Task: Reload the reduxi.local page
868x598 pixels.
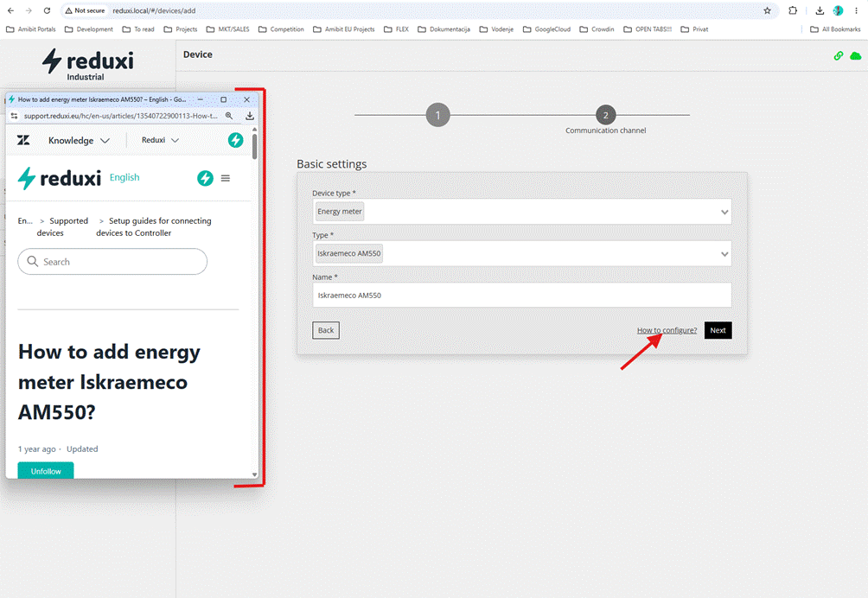Action: click(47, 10)
